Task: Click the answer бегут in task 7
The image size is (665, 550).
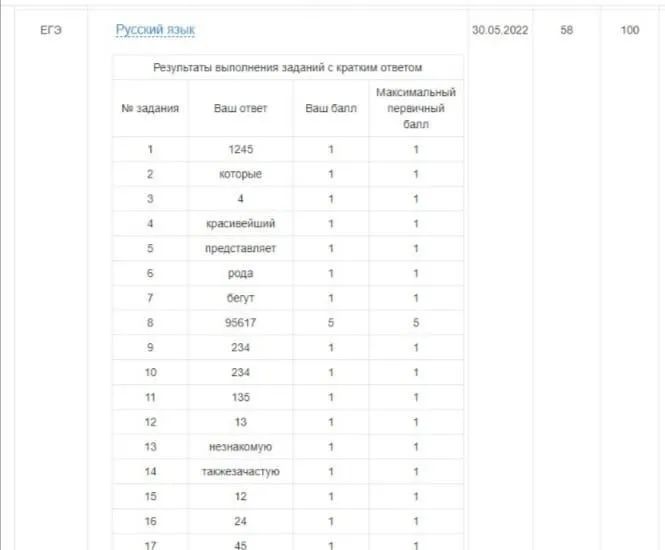Action: pyautogui.click(x=240, y=298)
